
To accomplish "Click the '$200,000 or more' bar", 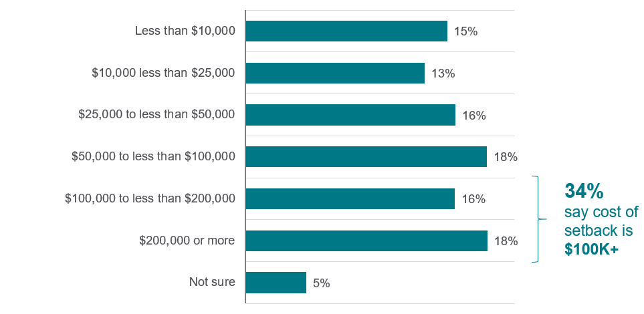I will pyautogui.click(x=366, y=241).
